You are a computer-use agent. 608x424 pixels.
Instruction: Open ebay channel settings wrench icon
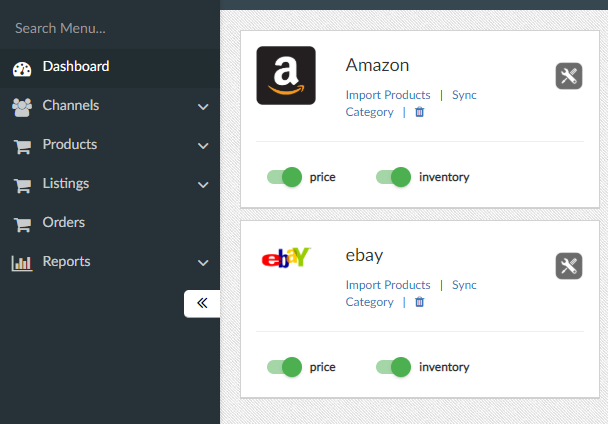569,266
